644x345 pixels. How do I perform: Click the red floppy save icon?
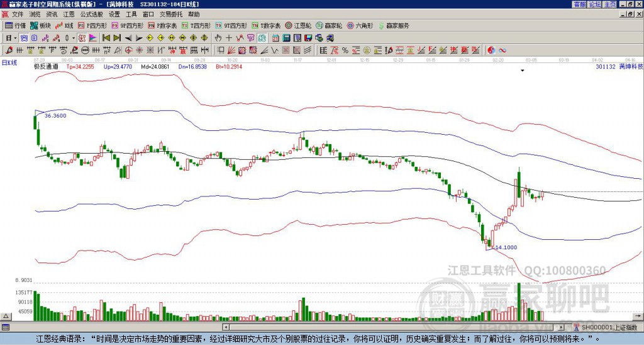[308, 38]
